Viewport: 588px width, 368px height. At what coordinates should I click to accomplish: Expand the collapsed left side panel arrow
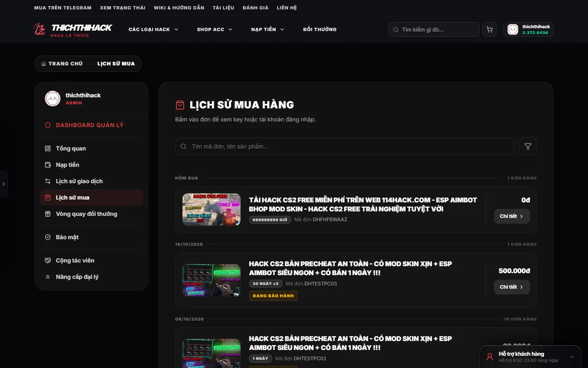3,184
